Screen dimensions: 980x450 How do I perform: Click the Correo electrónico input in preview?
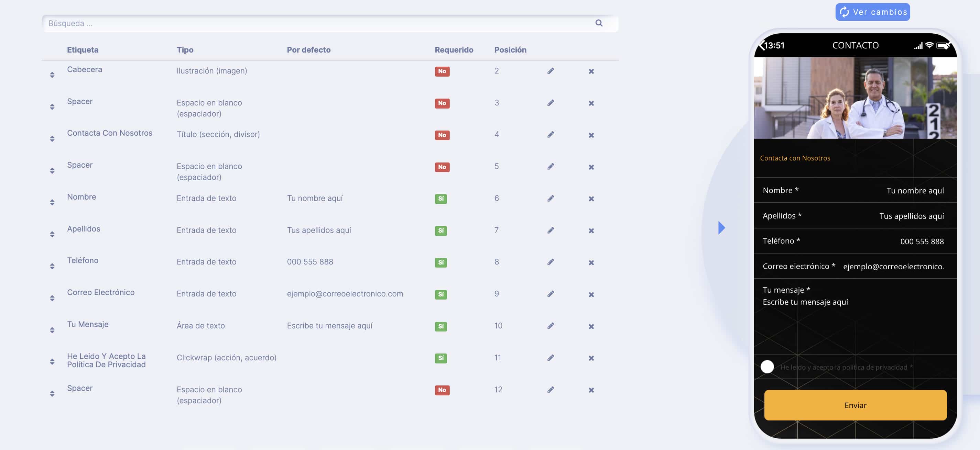tap(855, 266)
